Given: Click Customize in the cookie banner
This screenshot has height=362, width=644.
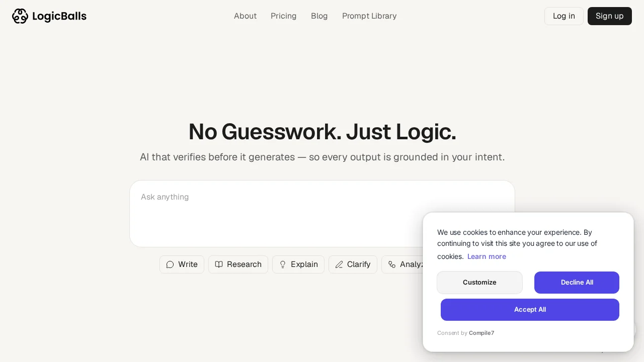Looking at the screenshot, I should click(479, 283).
